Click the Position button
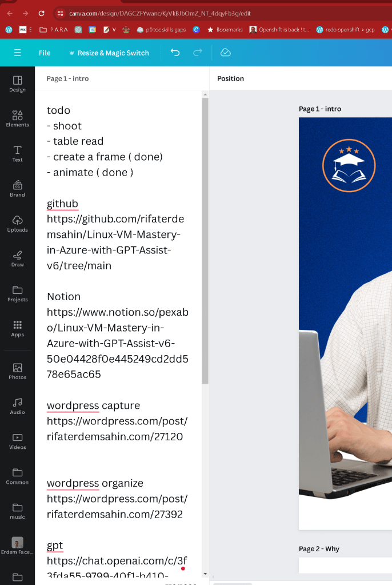 (x=230, y=78)
